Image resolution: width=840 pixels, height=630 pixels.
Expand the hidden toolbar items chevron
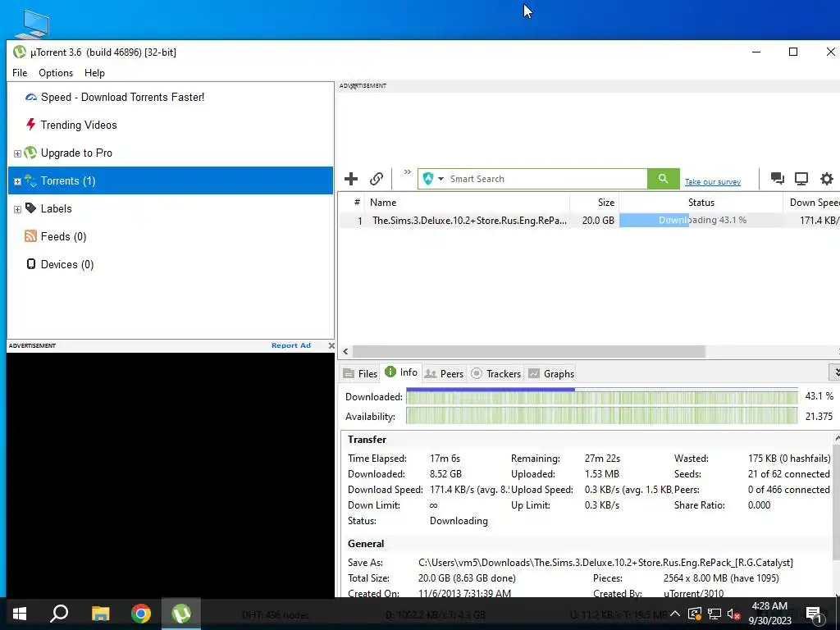tap(407, 172)
